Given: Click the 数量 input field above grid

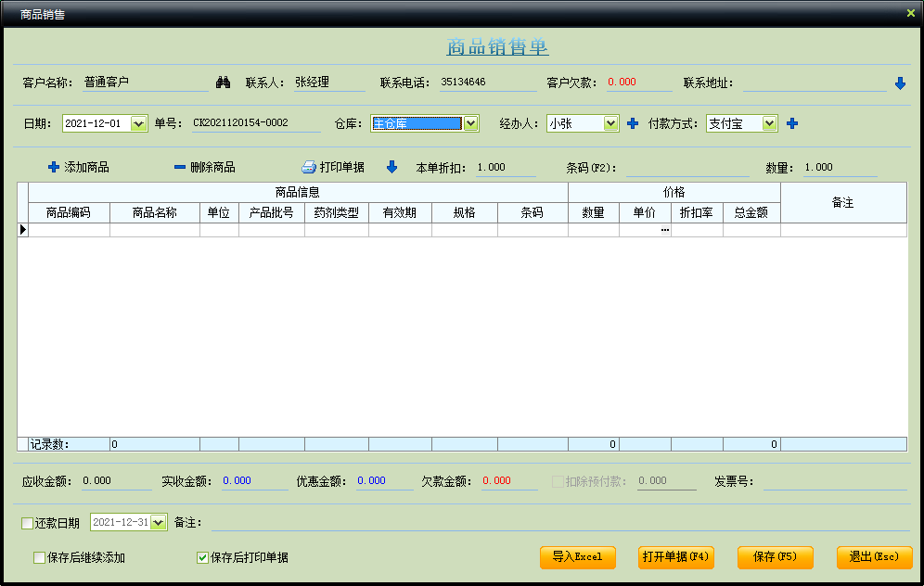Looking at the screenshot, I should point(840,168).
